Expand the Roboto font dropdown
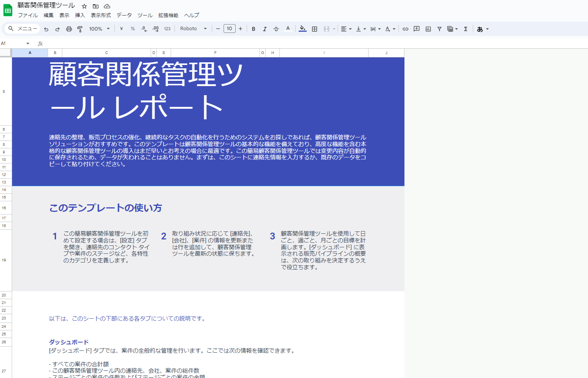Viewport: 588px width, 378px height. (193, 29)
